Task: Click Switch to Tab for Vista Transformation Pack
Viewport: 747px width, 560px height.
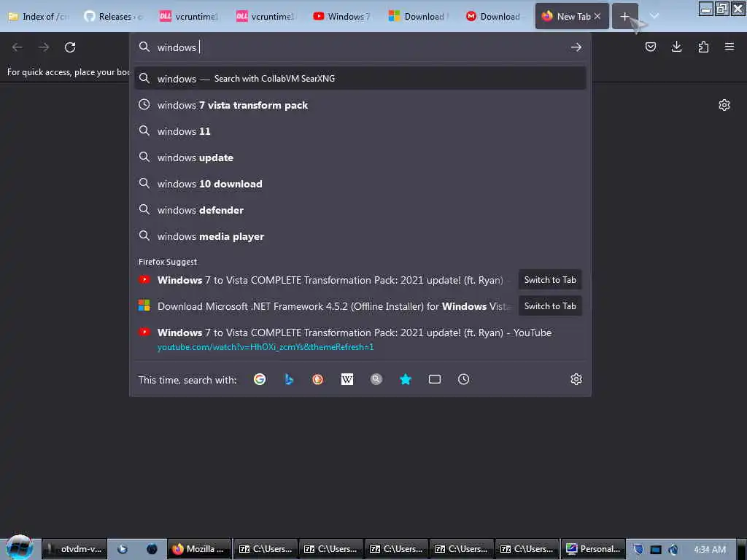Action: [x=550, y=280]
